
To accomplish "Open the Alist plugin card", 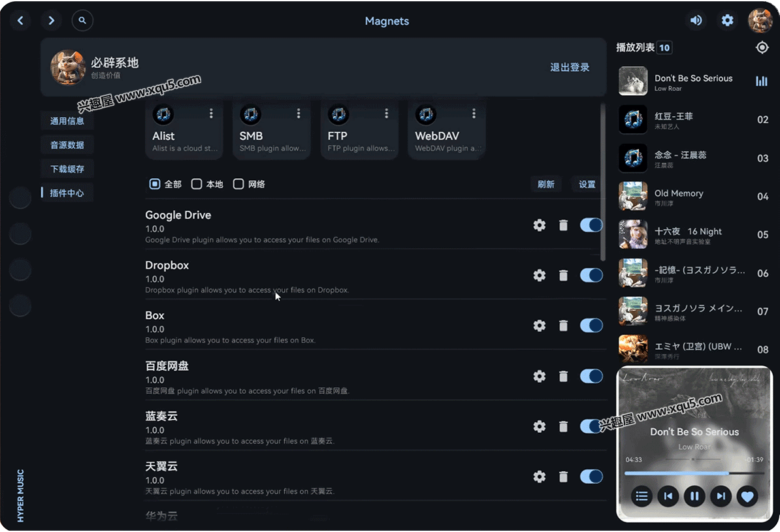I will pos(184,131).
